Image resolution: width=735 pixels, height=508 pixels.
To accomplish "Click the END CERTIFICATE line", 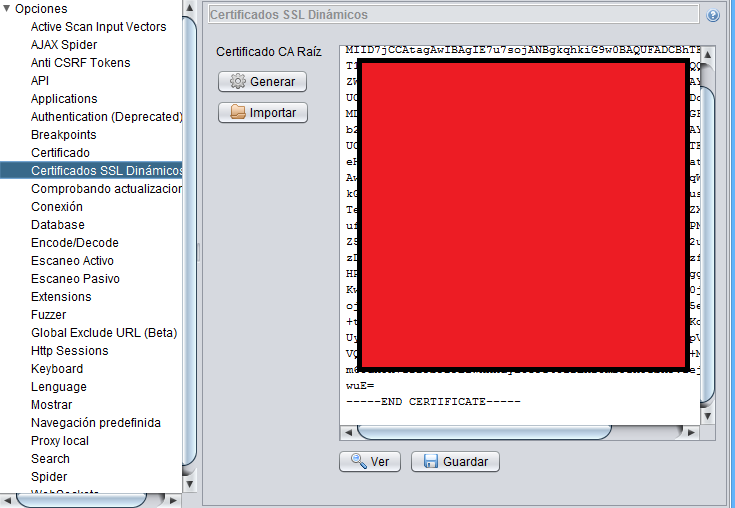I will coord(433,402).
